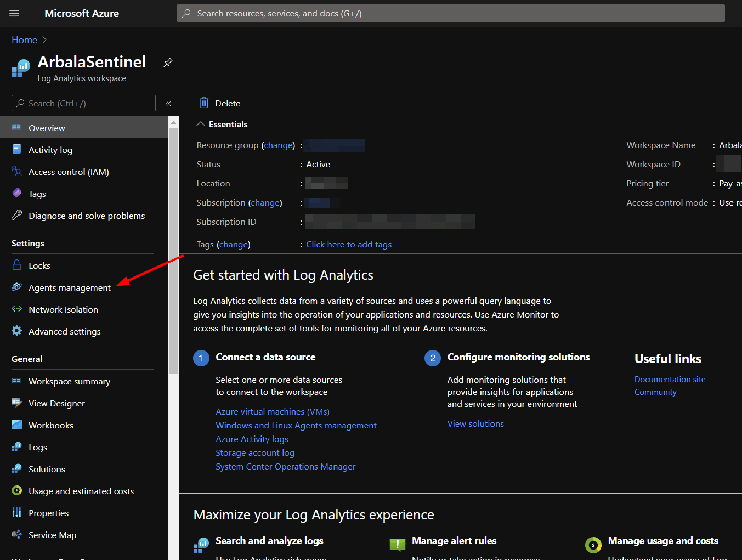Click the Advanced settings gear icon

pos(17,331)
